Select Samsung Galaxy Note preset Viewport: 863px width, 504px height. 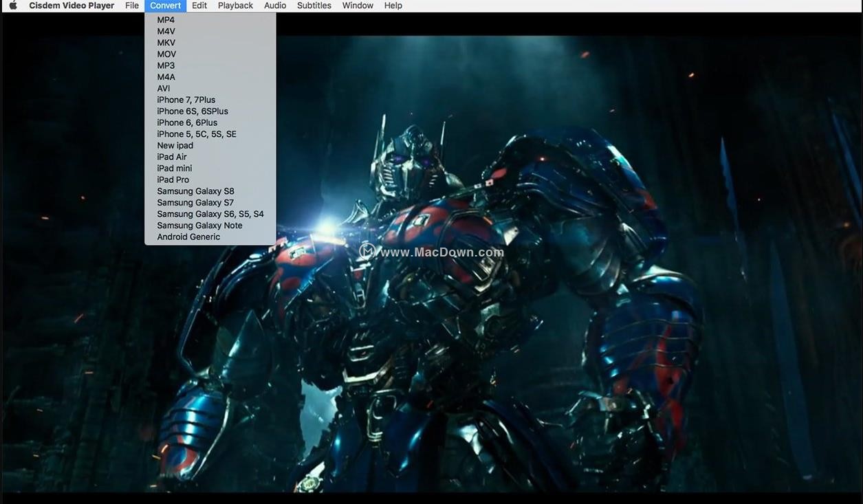click(x=199, y=226)
